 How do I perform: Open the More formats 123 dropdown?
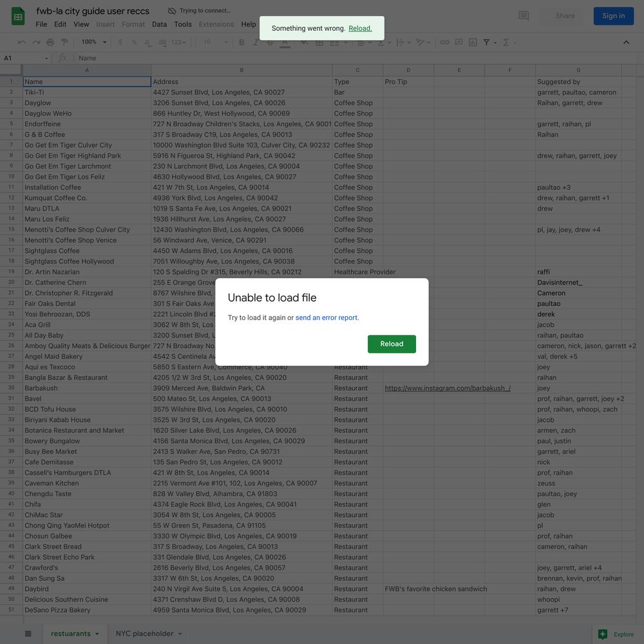(x=178, y=43)
